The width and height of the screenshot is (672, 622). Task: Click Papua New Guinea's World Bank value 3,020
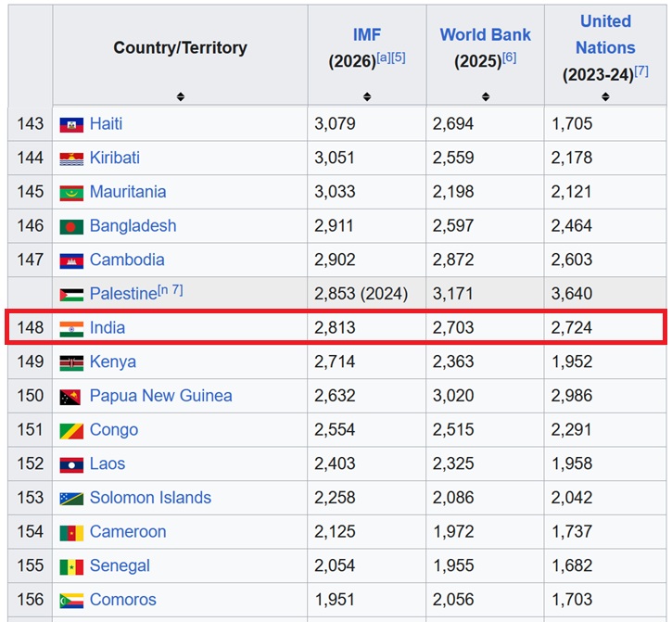pyautogui.click(x=453, y=396)
